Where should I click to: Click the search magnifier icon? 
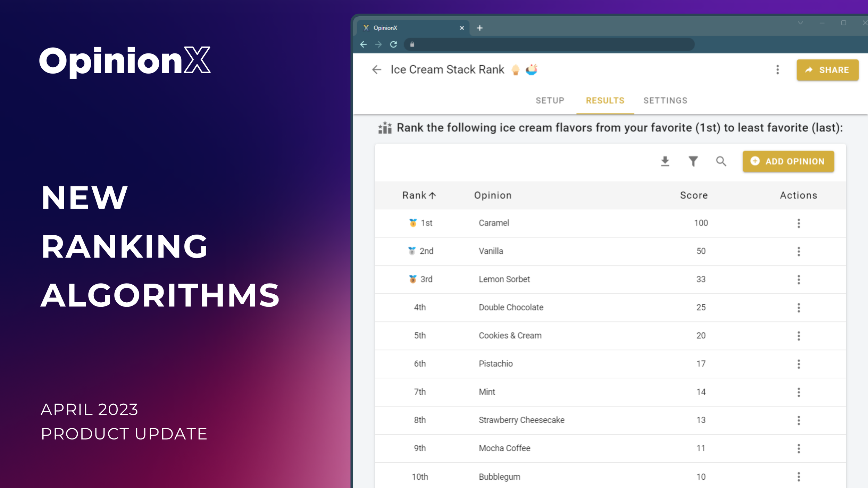[x=721, y=161]
